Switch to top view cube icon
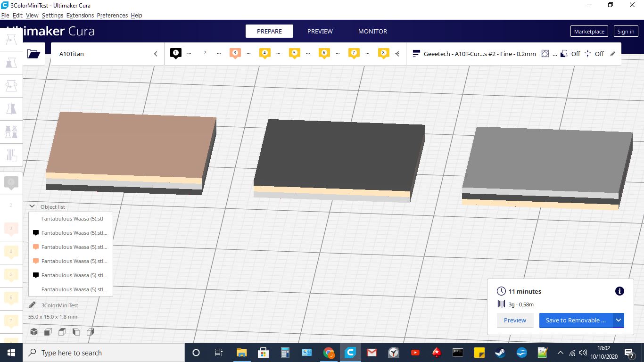The width and height of the screenshot is (644, 362). (62, 332)
